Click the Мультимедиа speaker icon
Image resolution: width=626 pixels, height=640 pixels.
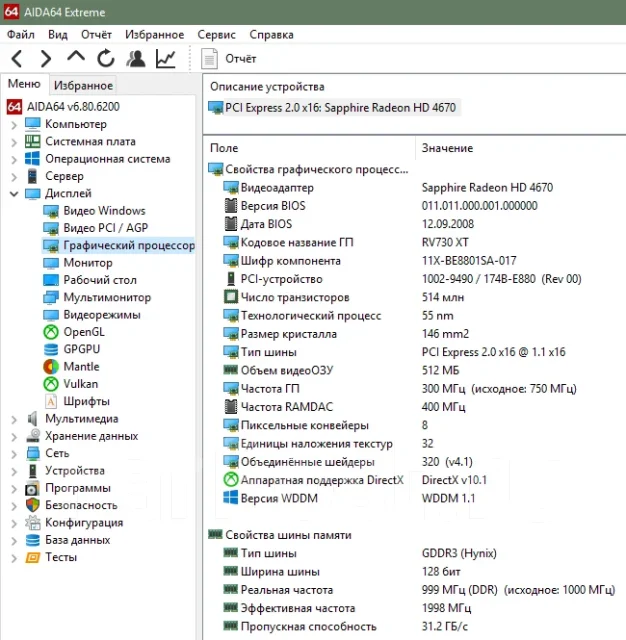click(x=33, y=419)
